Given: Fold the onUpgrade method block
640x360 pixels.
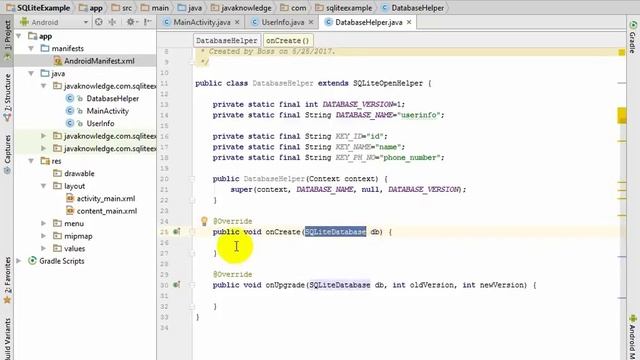Looking at the screenshot, I should click(192, 285).
